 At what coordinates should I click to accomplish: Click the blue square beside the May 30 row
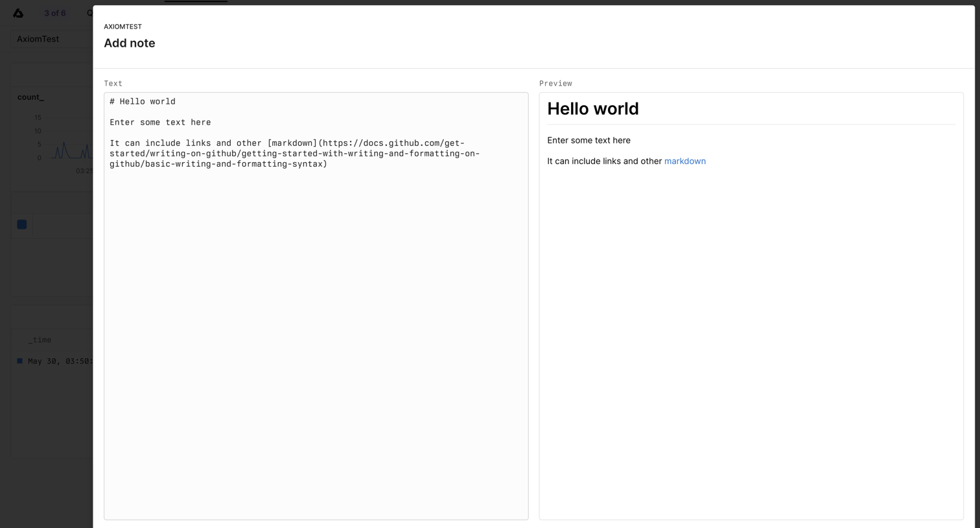pyautogui.click(x=20, y=361)
